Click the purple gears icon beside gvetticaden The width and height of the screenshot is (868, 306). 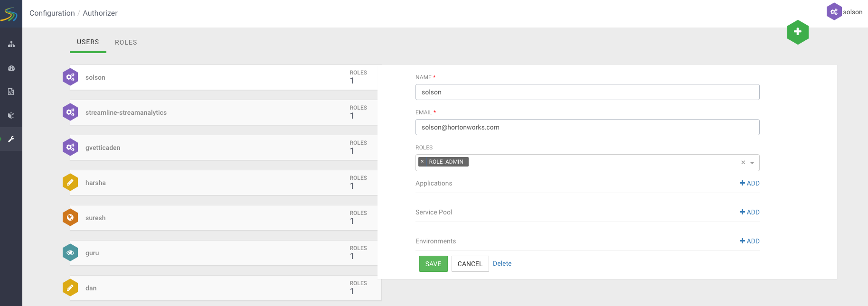click(70, 147)
